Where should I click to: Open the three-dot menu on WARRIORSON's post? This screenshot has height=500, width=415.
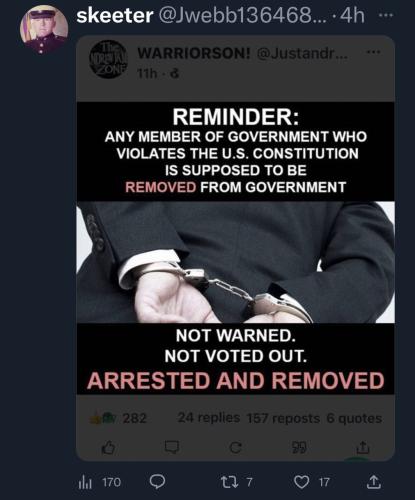[373, 52]
